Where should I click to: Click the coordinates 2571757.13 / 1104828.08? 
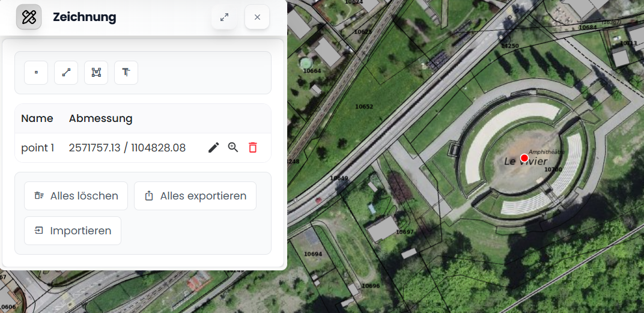click(x=127, y=148)
